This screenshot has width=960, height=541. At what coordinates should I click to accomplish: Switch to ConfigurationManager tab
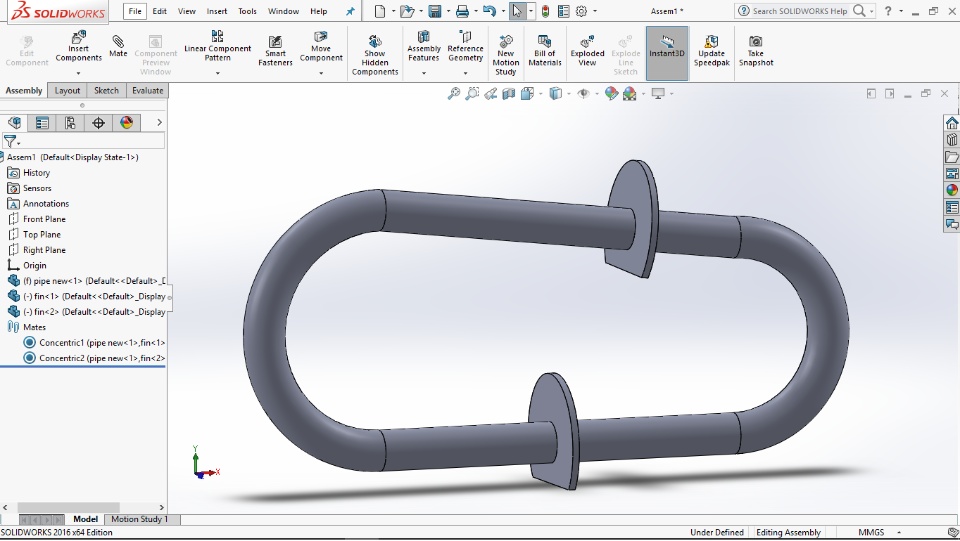coord(70,123)
